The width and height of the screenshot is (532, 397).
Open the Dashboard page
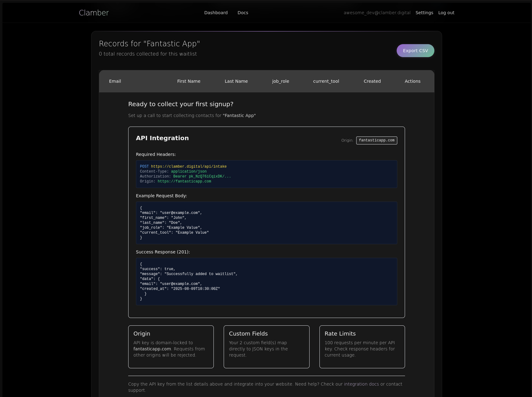pos(216,13)
